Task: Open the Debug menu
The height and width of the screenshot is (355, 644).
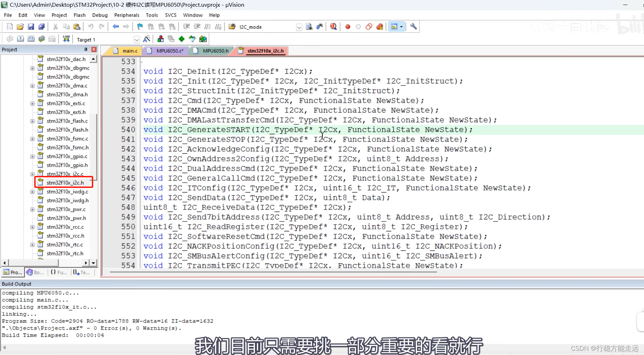Action: point(100,15)
